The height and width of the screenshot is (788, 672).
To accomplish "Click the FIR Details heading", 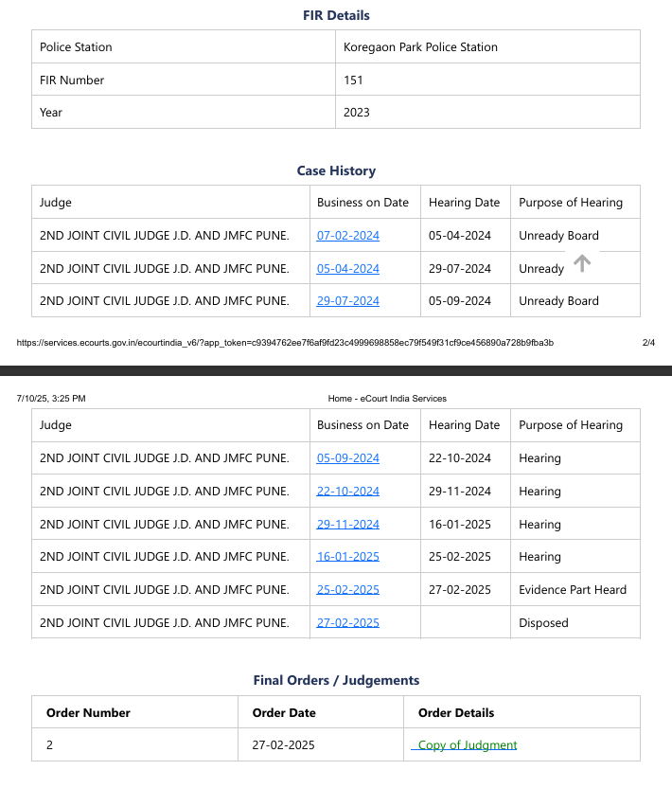I will pyautogui.click(x=336, y=15).
